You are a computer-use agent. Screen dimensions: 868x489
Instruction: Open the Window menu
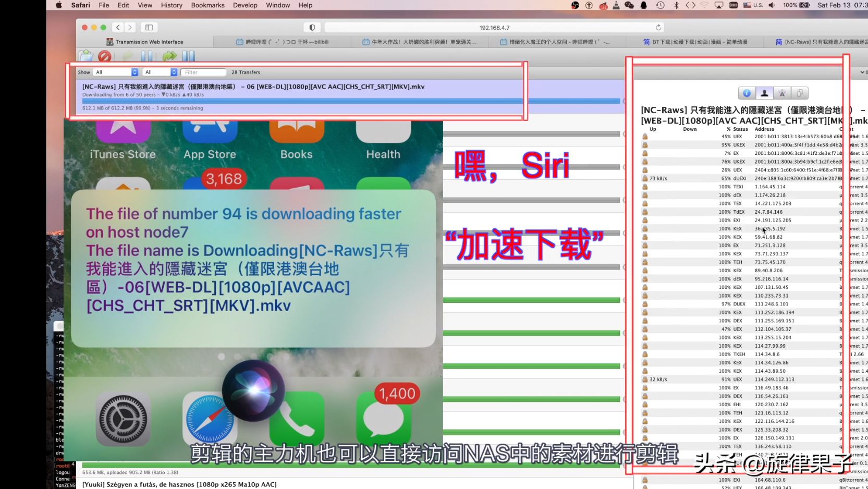278,5
